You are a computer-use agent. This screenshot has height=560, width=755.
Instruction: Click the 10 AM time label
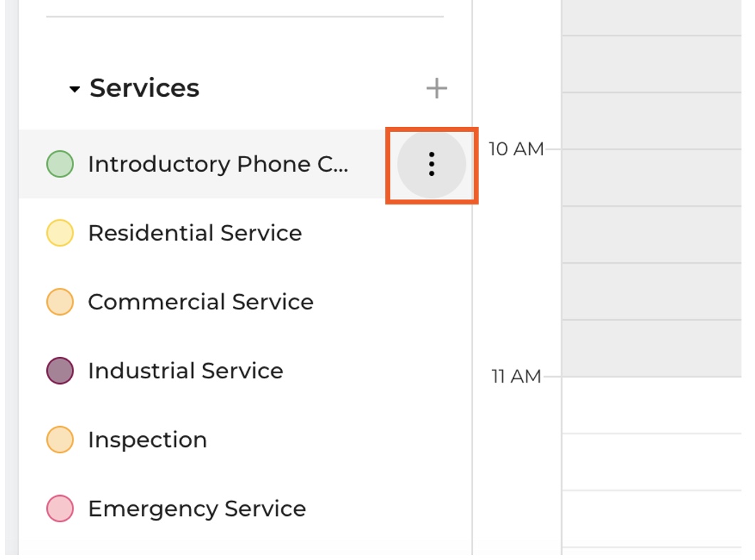coord(516,149)
